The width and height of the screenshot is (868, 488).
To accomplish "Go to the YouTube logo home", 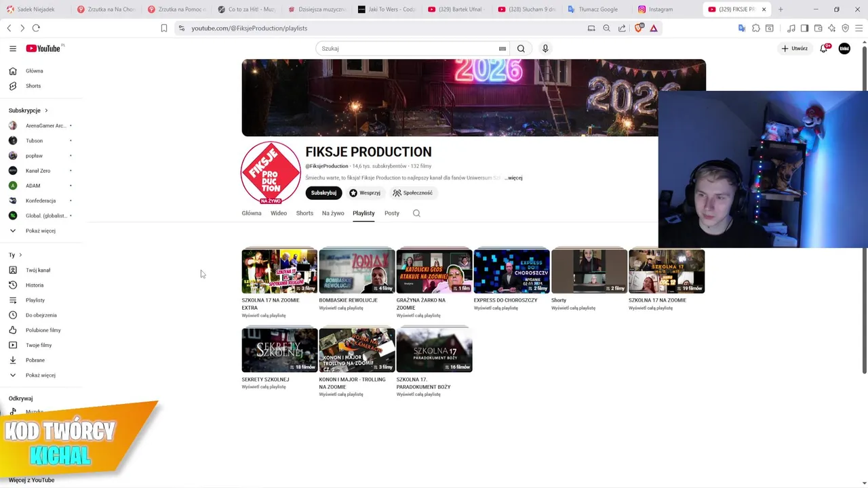I will coord(43,48).
